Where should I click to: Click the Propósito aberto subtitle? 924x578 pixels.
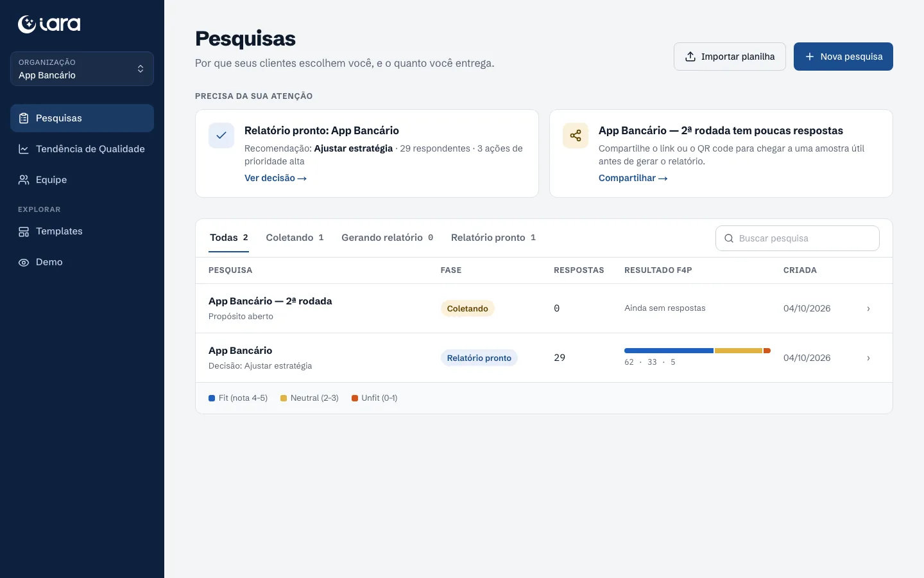(x=241, y=317)
